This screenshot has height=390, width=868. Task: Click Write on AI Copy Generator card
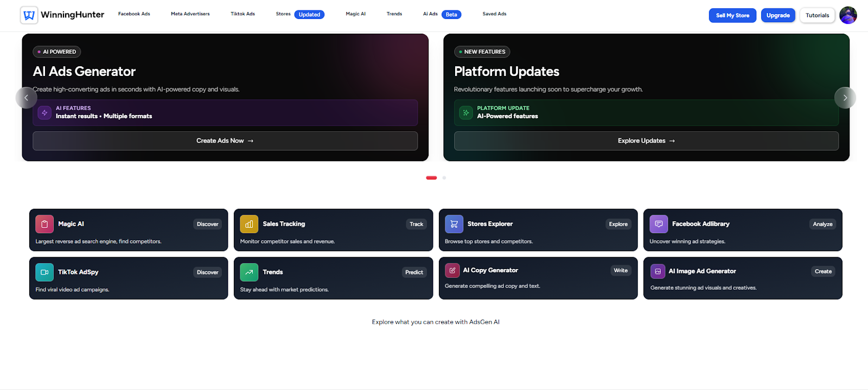pos(621,271)
